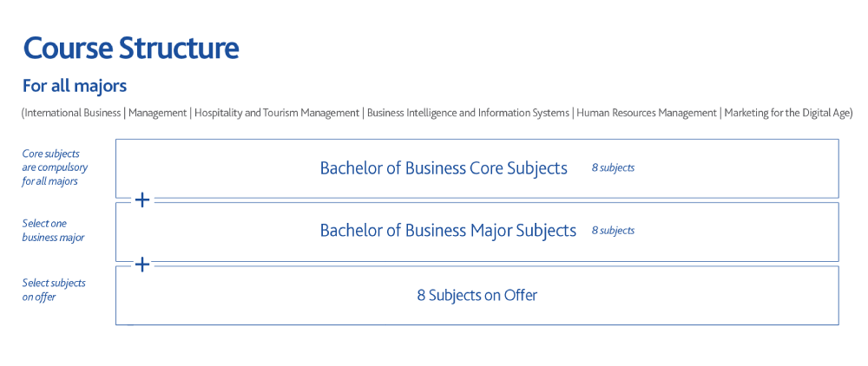Click the plus icon below Major Subjects
This screenshot has height=366, width=868.
pos(142,265)
